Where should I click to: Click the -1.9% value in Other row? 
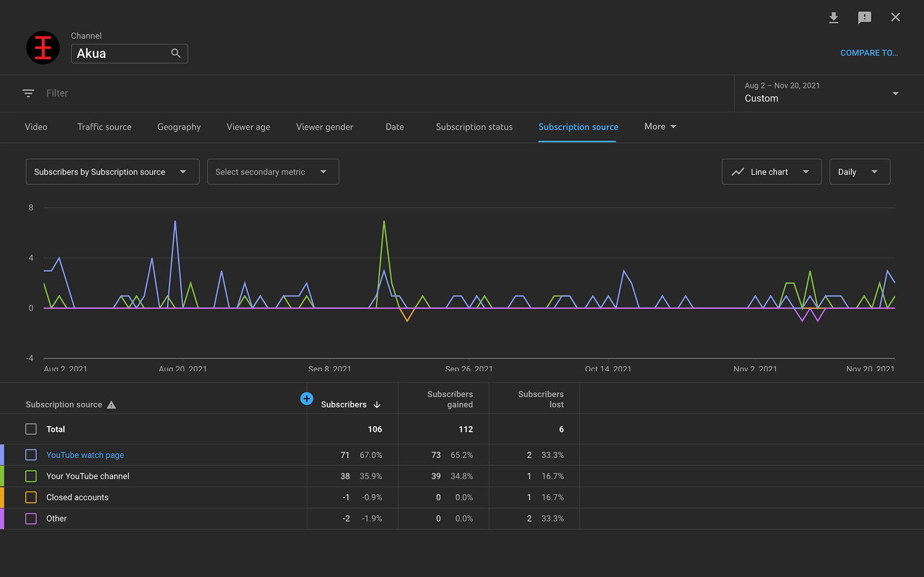372,518
